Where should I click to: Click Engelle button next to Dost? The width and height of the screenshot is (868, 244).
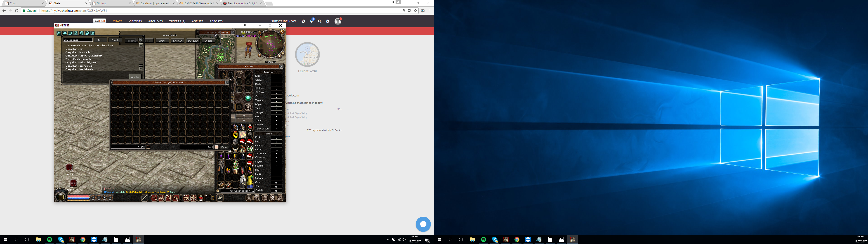pos(115,40)
